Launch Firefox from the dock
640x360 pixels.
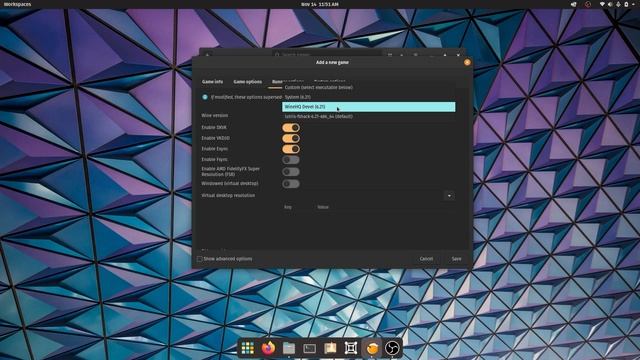tap(268, 348)
